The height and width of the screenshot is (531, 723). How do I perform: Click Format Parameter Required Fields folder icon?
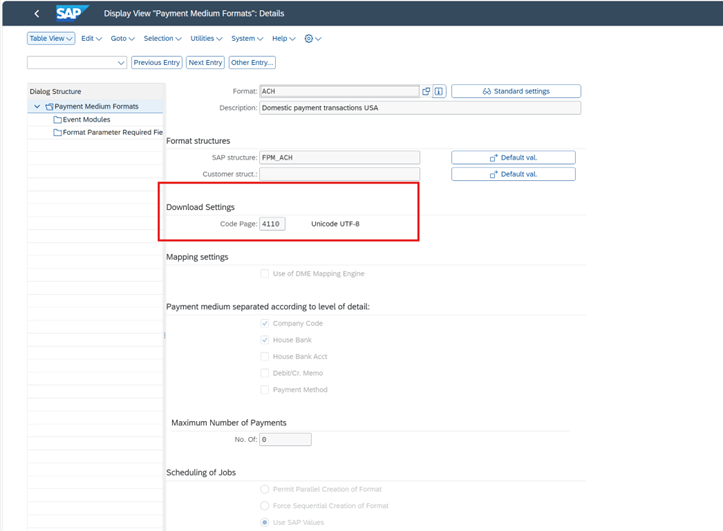pyautogui.click(x=58, y=133)
